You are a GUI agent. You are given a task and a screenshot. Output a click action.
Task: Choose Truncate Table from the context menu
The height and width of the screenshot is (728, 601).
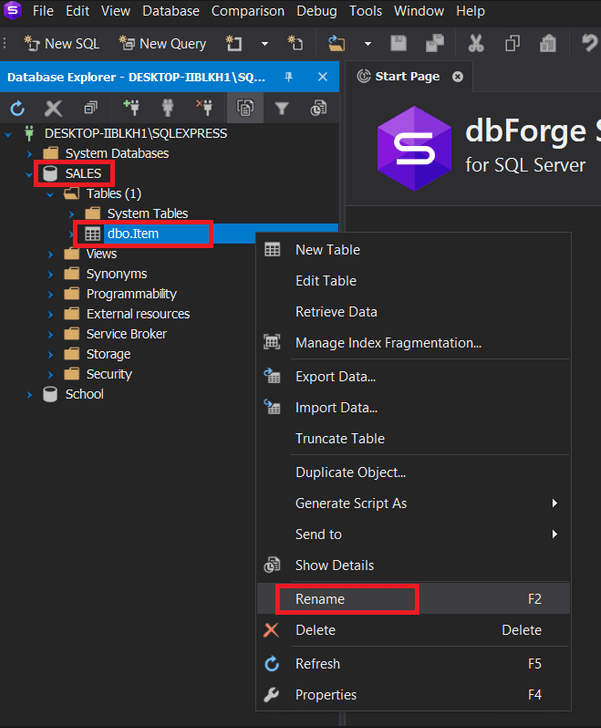click(x=413, y=439)
